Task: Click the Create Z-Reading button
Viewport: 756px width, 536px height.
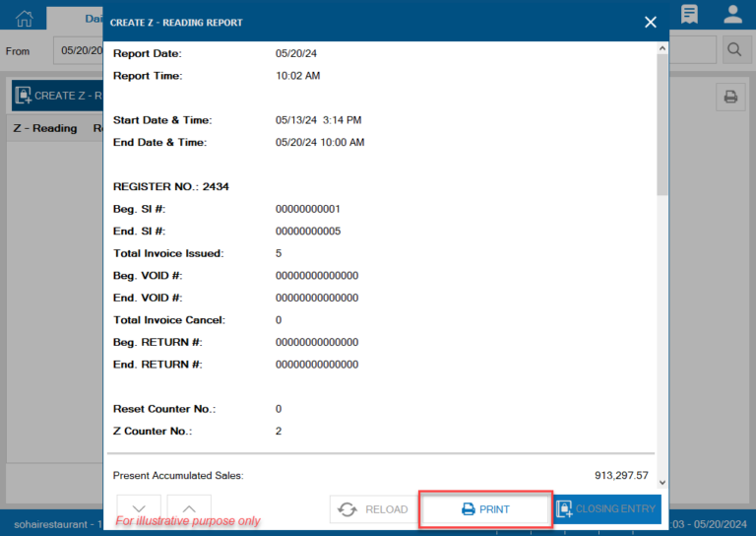Action: pyautogui.click(x=57, y=96)
